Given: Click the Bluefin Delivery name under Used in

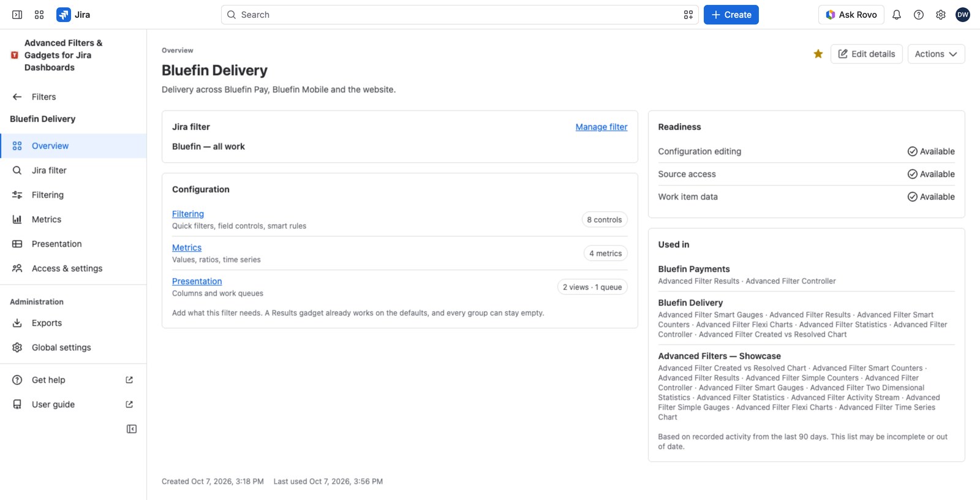Looking at the screenshot, I should point(690,303).
